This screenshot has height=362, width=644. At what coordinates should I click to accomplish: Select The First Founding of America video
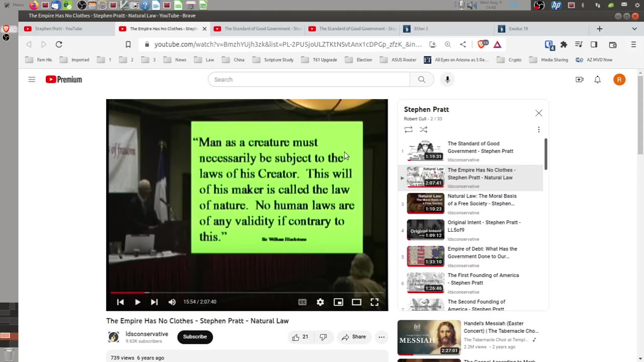point(470,283)
